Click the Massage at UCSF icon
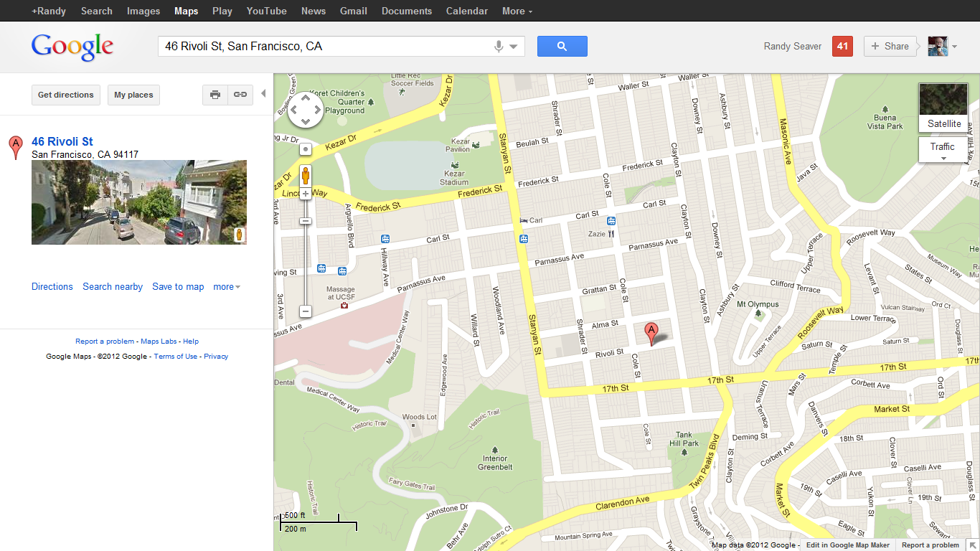The image size is (980, 551). (344, 305)
